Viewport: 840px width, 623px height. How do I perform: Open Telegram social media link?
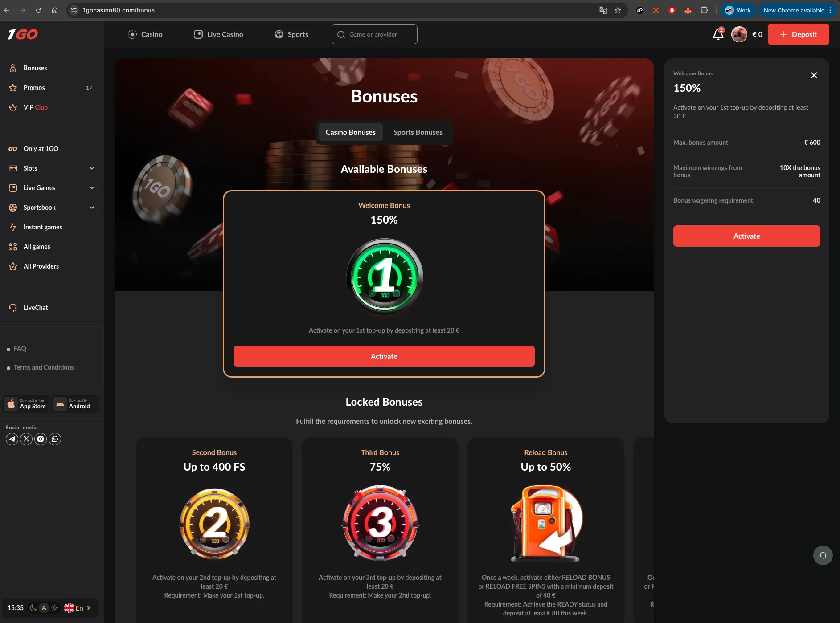(x=12, y=439)
